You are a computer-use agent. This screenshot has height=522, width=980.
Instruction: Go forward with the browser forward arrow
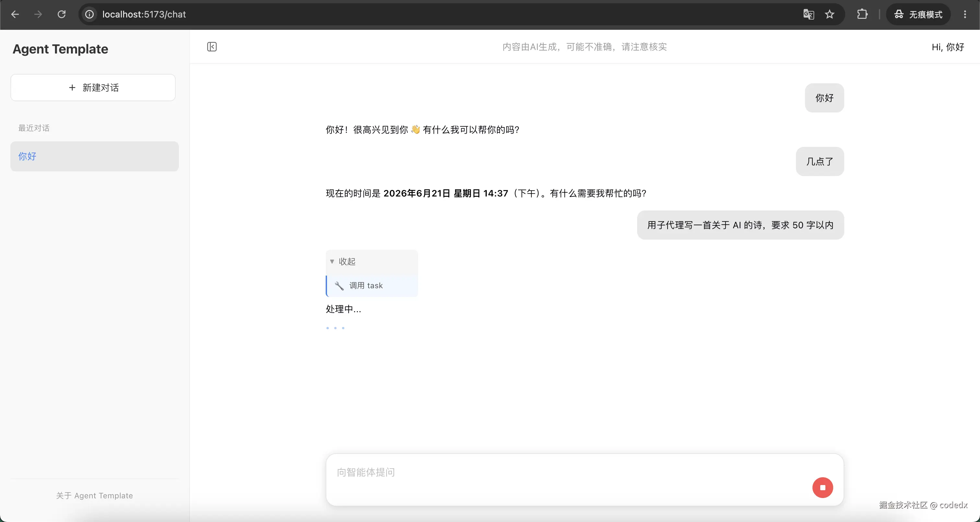(38, 15)
